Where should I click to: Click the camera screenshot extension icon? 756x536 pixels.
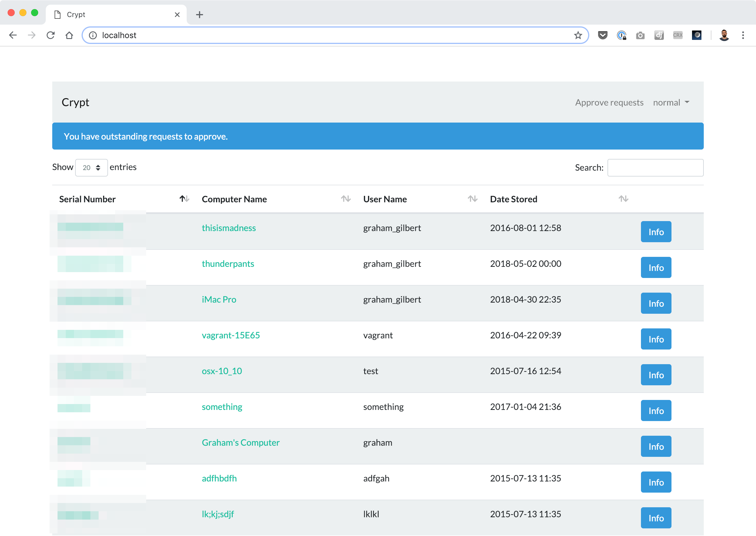point(640,35)
